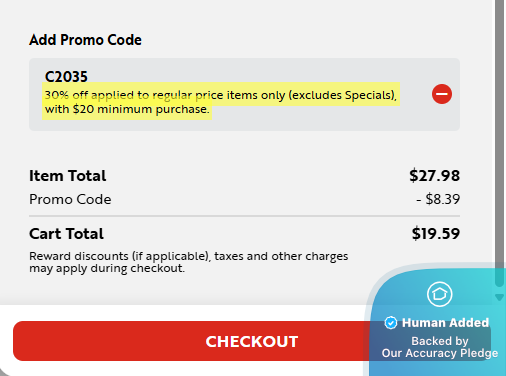This screenshot has width=506, height=376.
Task: Click the blue verified checkmark beside Human Added
Action: pos(391,323)
